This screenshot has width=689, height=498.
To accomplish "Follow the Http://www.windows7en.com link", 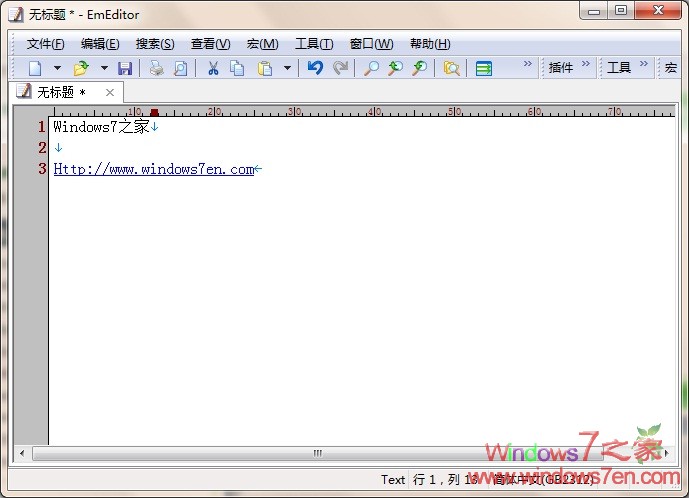I will click(154, 169).
